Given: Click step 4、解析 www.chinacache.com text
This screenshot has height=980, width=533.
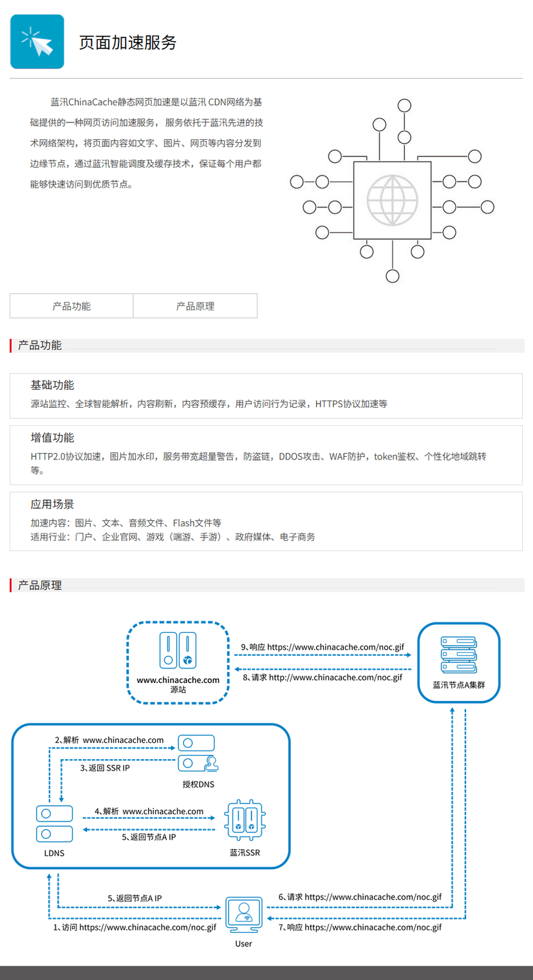Looking at the screenshot, I should [149, 811].
